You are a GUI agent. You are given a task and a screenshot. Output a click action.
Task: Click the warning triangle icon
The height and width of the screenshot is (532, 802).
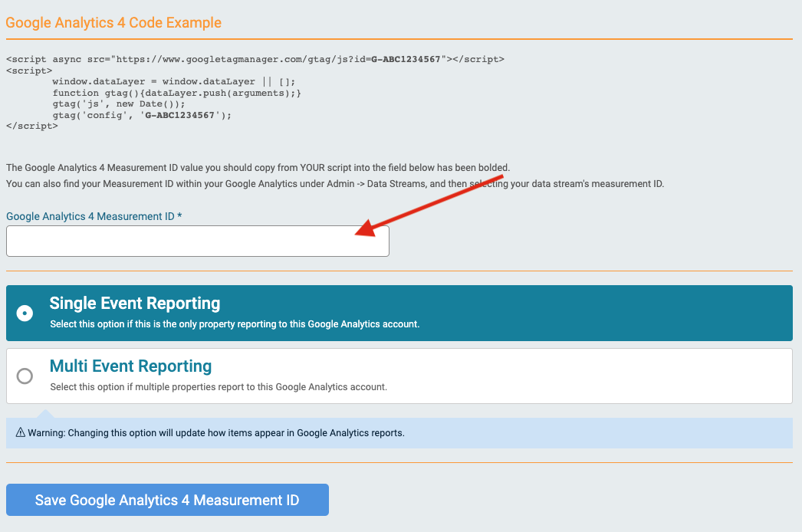[x=21, y=433]
